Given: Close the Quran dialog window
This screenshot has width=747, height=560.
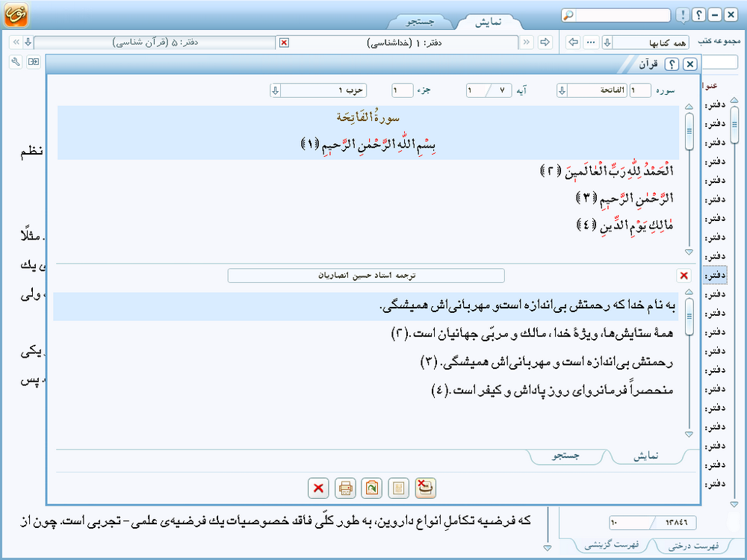Looking at the screenshot, I should [x=689, y=64].
